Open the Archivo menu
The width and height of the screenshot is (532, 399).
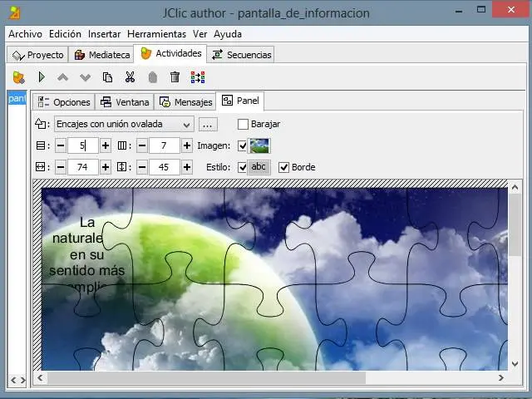click(x=26, y=34)
